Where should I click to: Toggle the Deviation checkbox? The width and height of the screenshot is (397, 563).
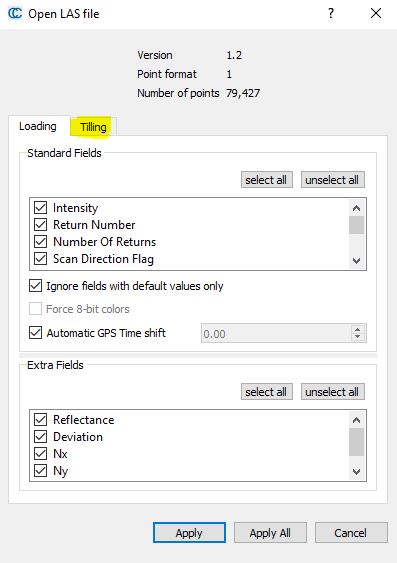tap(41, 437)
